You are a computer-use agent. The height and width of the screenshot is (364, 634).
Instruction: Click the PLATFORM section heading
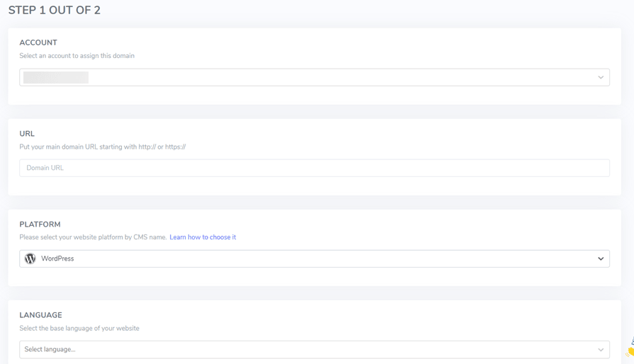40,224
